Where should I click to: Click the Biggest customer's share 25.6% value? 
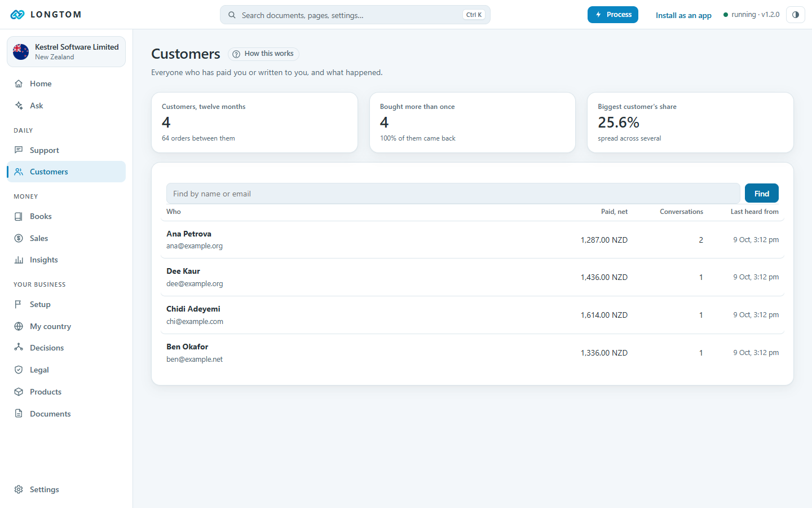pos(619,122)
